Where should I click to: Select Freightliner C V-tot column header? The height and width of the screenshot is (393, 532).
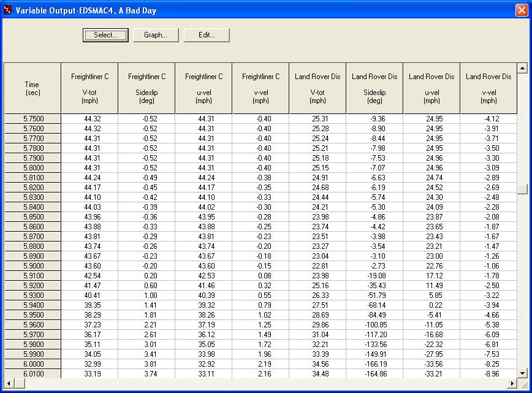click(89, 88)
